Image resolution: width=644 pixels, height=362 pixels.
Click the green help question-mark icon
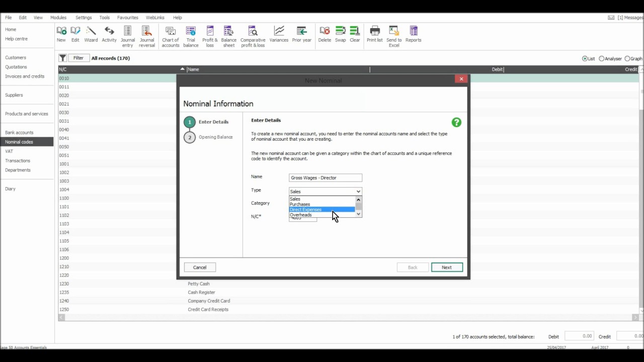point(456,122)
